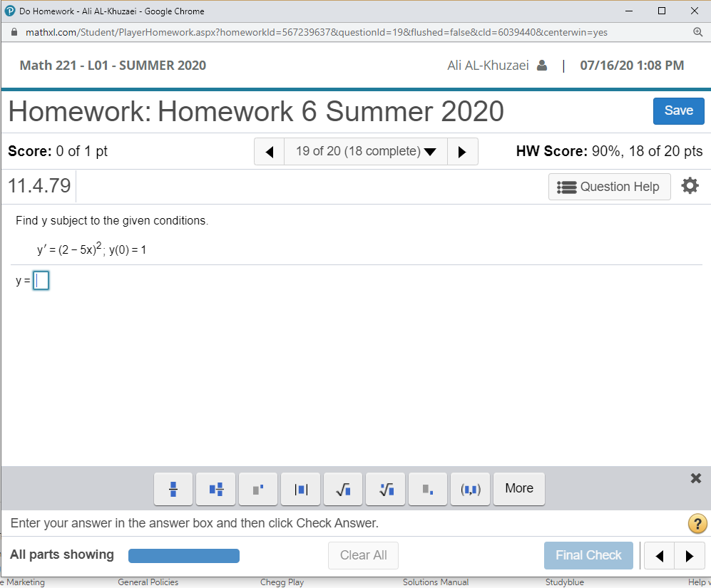Insert an exponent template
This screenshot has height=588, width=711.
257,489
